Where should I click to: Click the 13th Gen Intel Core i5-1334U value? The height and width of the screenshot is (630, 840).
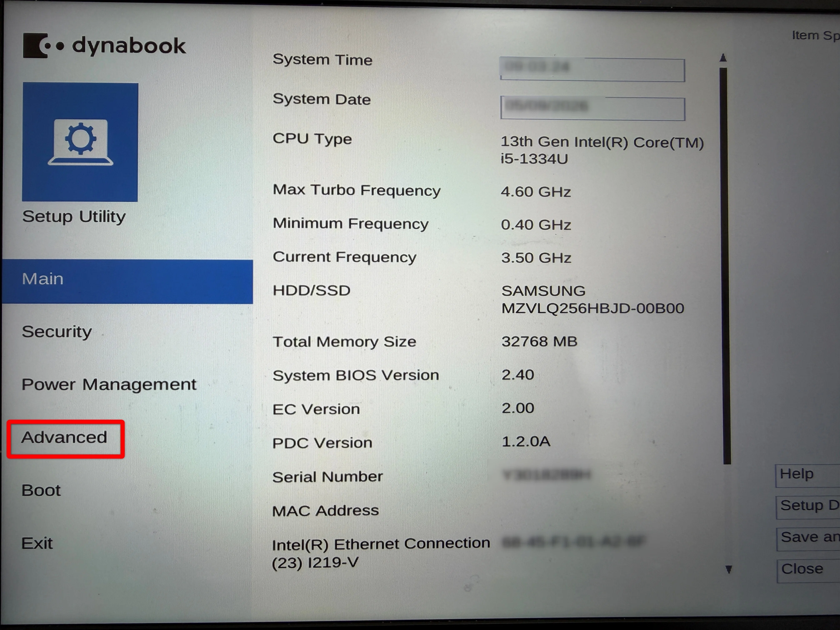[602, 150]
